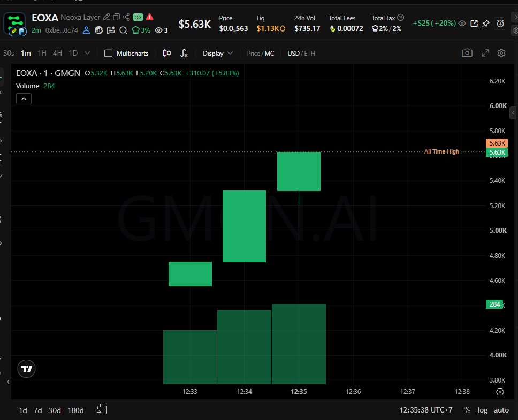Switch currency to USD
Screen dimensions: 518x420
pyautogui.click(x=293, y=54)
